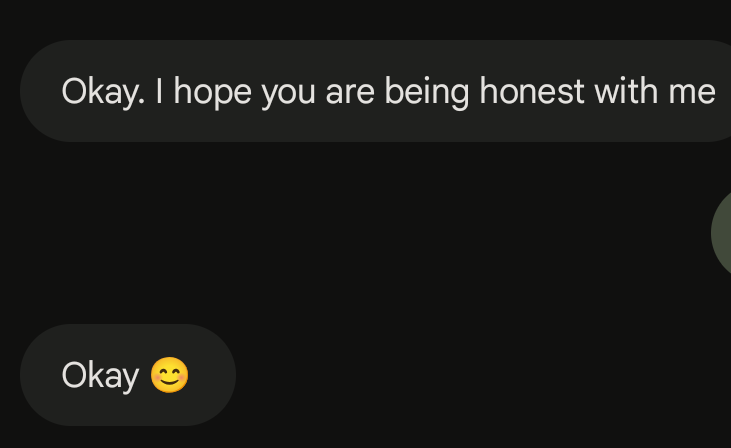Tap "Okay." at the start of the long message
This screenshot has width=731, height=448.
103,92
